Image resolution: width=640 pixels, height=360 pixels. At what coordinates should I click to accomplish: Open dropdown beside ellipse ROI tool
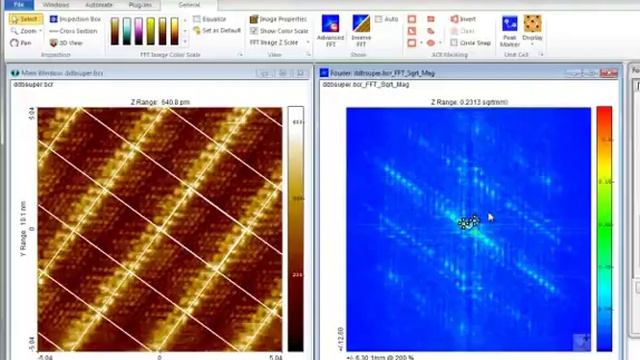(x=440, y=43)
